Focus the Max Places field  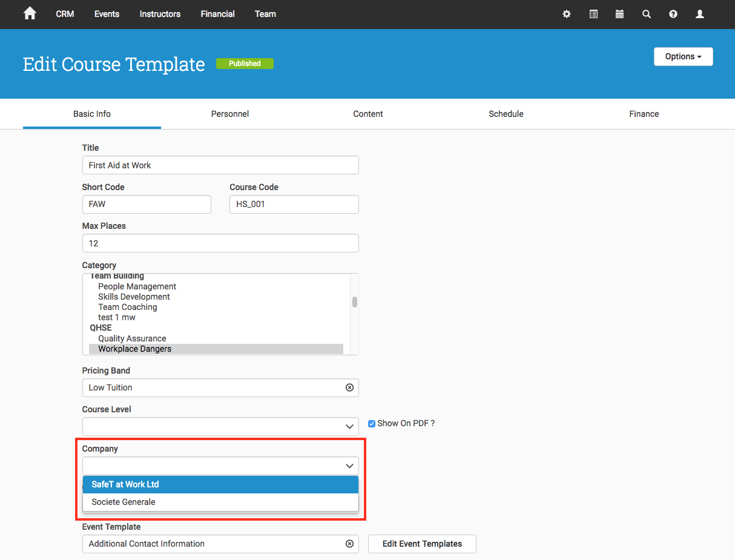(220, 243)
